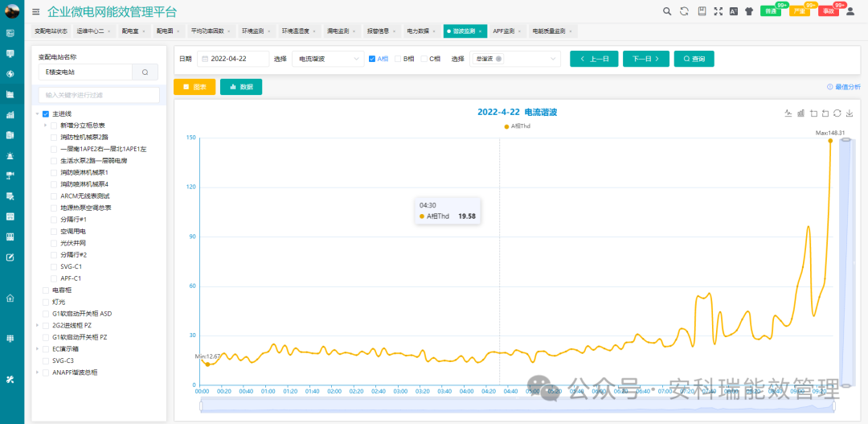Viewport: 868px width, 424px height.
Task: Remove the 总谐波 tag from selector
Action: [x=498, y=59]
